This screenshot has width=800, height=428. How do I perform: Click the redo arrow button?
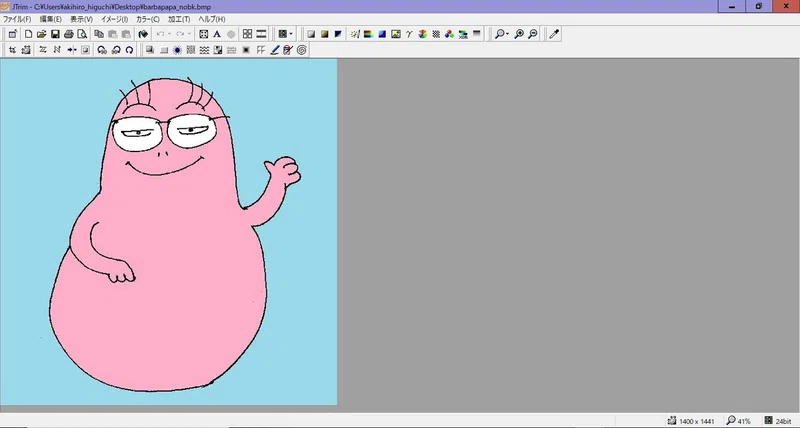click(180, 34)
